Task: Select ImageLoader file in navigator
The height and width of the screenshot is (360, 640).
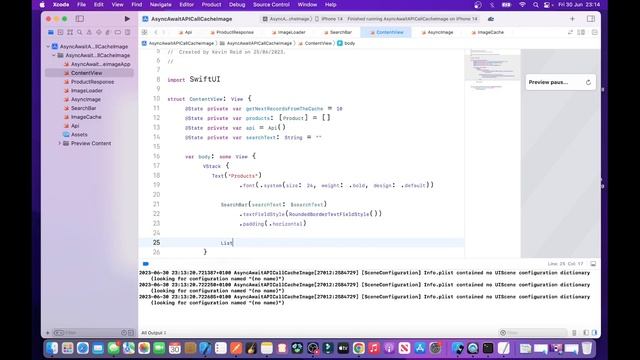Action: coord(83,91)
